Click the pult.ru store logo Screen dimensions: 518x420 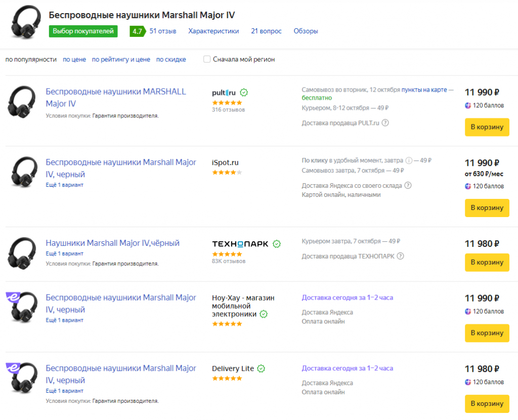(x=224, y=93)
